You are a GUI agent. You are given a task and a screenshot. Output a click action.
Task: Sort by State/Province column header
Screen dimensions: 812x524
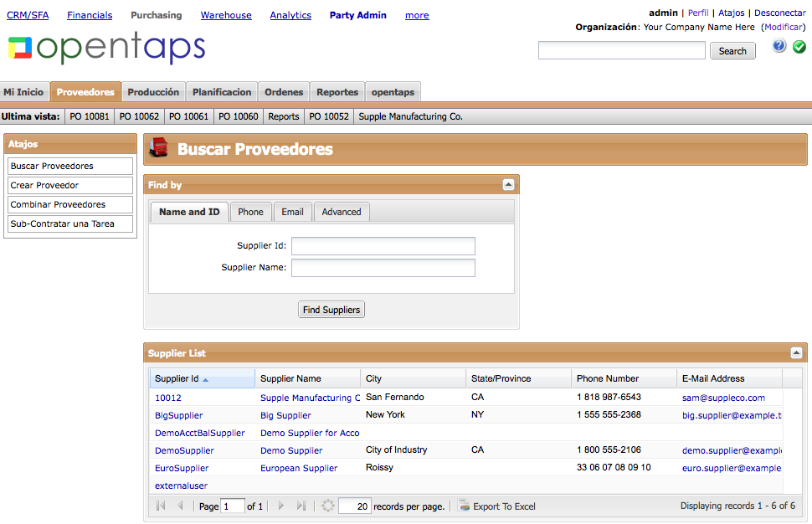(x=519, y=378)
